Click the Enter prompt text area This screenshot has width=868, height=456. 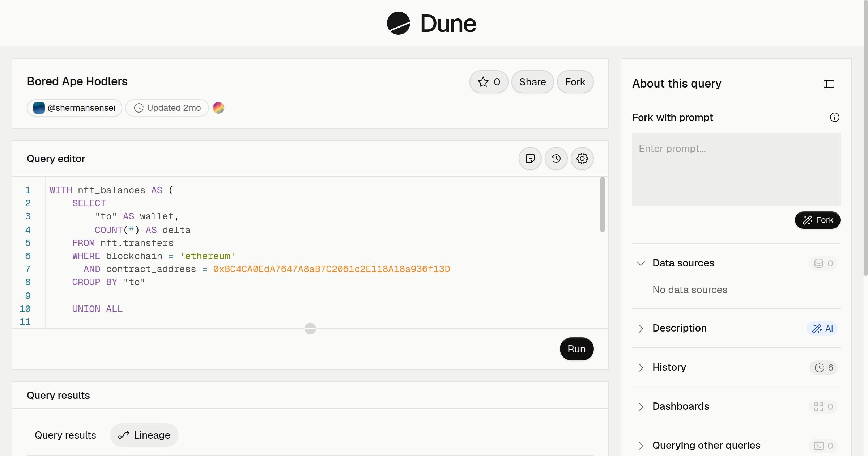pyautogui.click(x=736, y=169)
